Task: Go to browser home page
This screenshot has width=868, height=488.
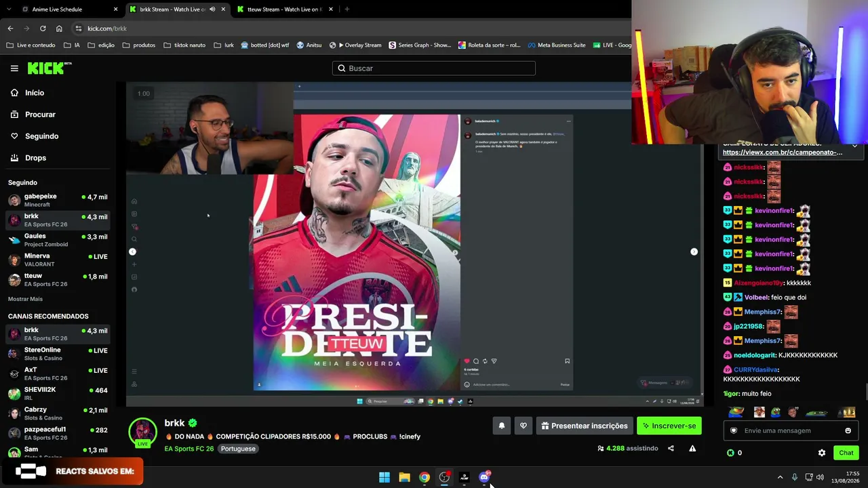Action: (59, 28)
